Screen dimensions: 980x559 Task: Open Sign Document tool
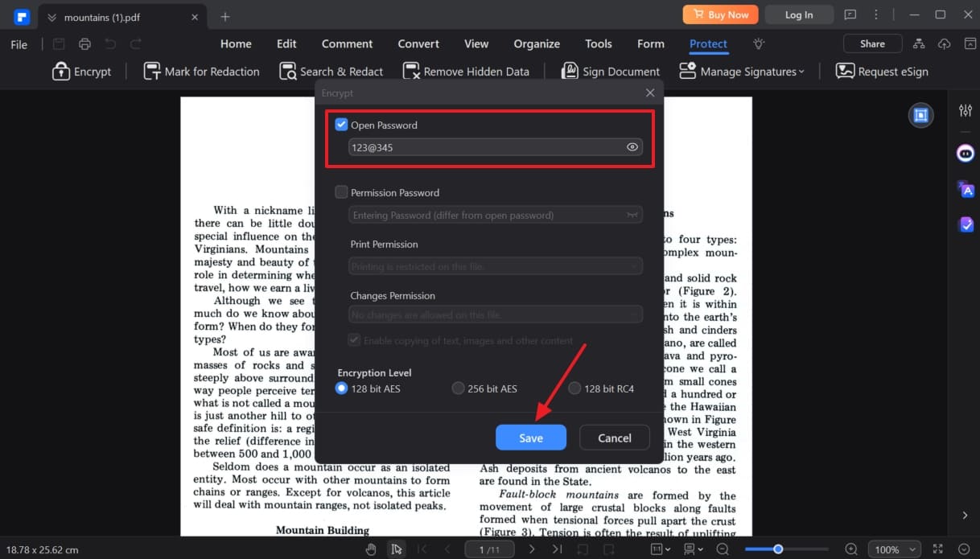[x=610, y=72]
